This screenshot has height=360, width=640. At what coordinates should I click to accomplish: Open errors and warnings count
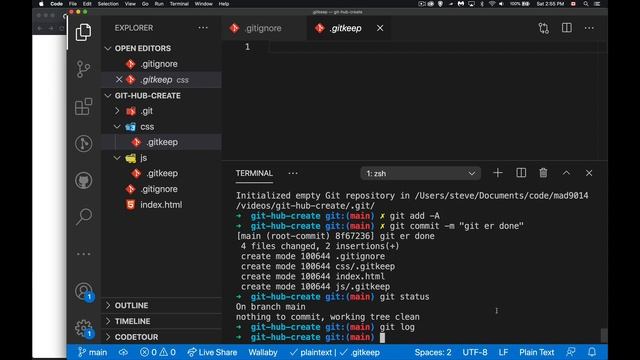tap(158, 352)
